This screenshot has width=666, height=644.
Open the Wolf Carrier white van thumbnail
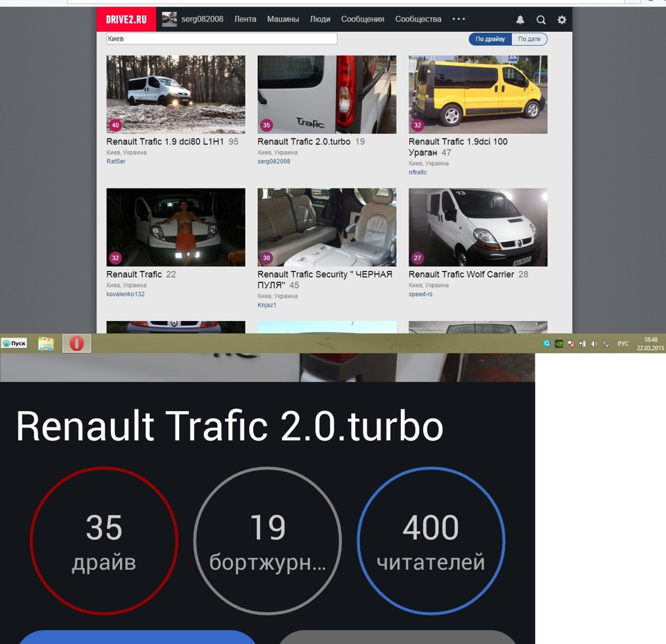click(478, 227)
